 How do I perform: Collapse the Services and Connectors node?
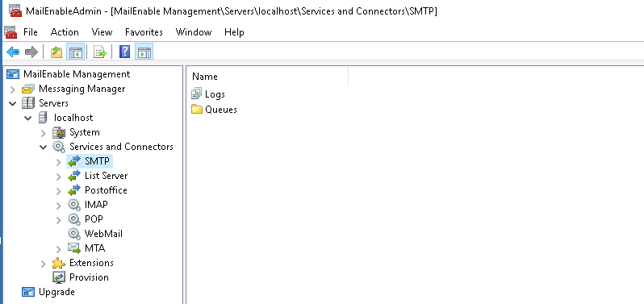click(x=43, y=147)
